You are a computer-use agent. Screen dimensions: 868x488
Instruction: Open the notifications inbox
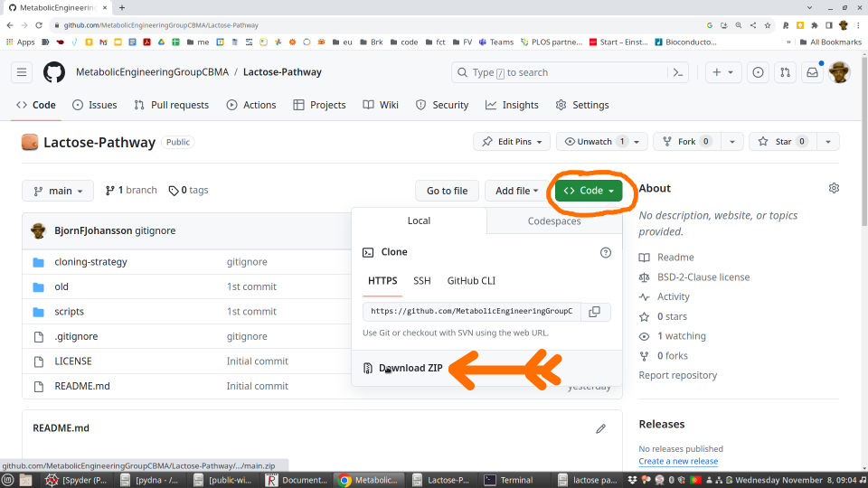click(812, 72)
